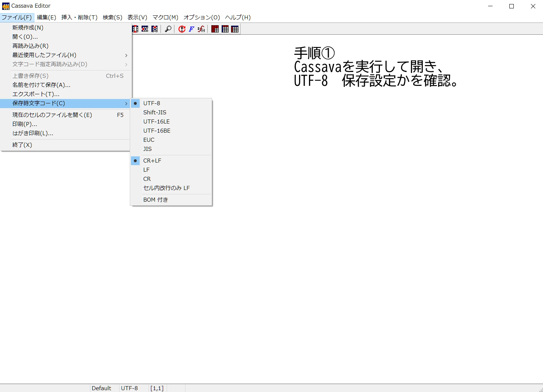The width and height of the screenshot is (543, 392).
Task: Minimize the Cassava Editor window
Action: tap(490, 6)
